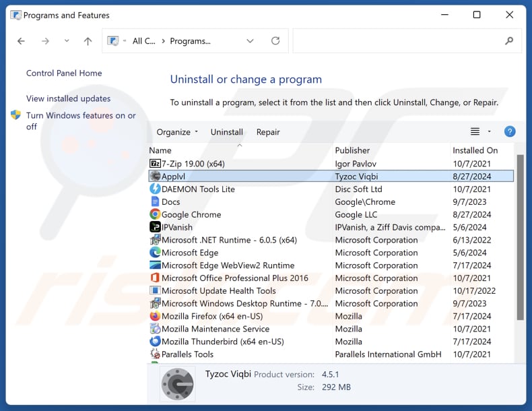
Task: Select the DAEMON Tools Lite entry text
Action: pyautogui.click(x=198, y=189)
